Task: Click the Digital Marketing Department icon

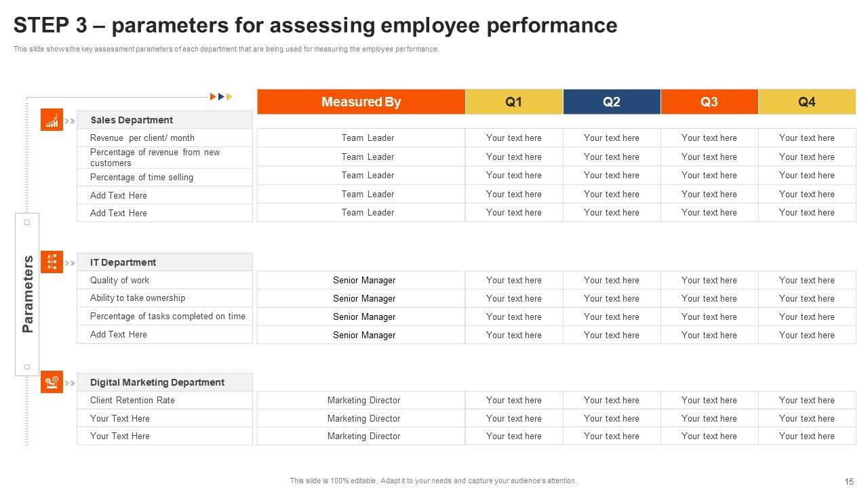Action: tap(52, 382)
